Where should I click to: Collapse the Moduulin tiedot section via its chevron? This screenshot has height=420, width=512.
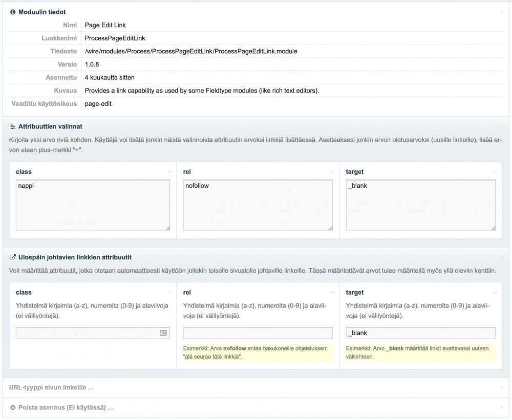click(x=502, y=12)
